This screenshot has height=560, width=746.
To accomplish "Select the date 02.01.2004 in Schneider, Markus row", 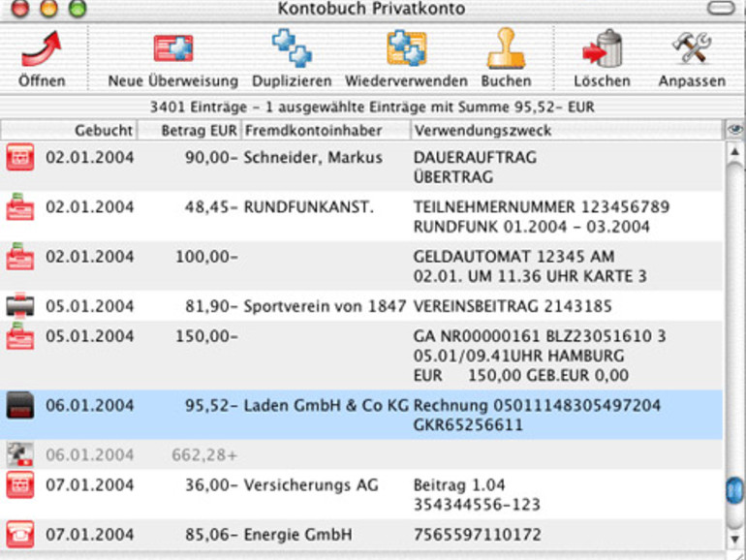I will tap(89, 158).
